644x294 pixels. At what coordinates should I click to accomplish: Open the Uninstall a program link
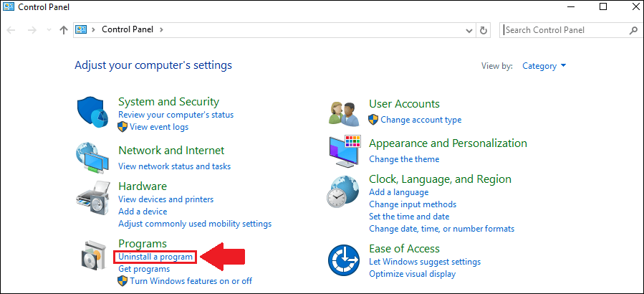tap(155, 257)
